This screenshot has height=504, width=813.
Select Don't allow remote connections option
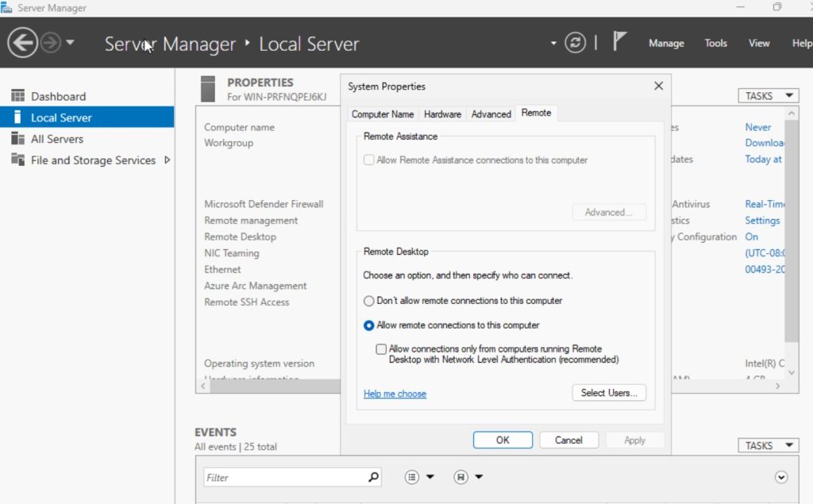[x=368, y=301]
